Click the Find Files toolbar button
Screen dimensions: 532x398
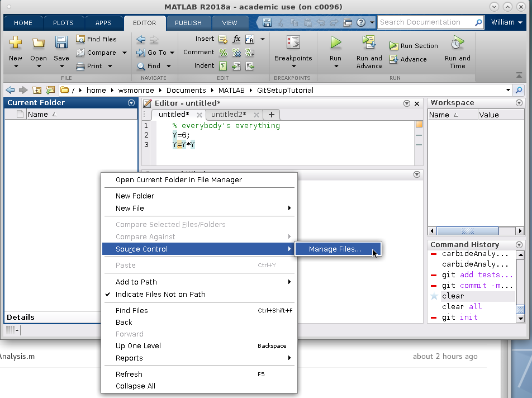pyautogui.click(x=96, y=39)
